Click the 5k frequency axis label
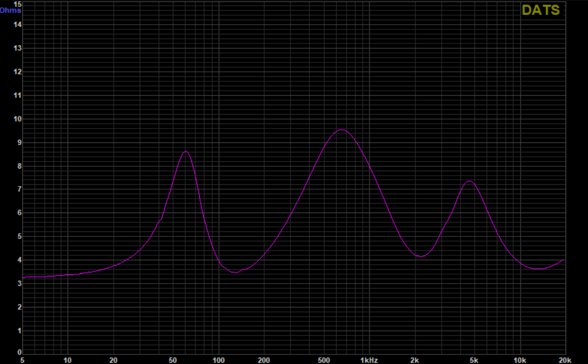The height and width of the screenshot is (364, 588). [474, 360]
